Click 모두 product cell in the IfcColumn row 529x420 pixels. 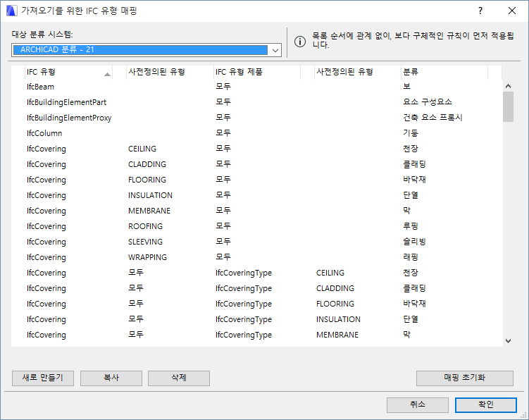(x=223, y=133)
